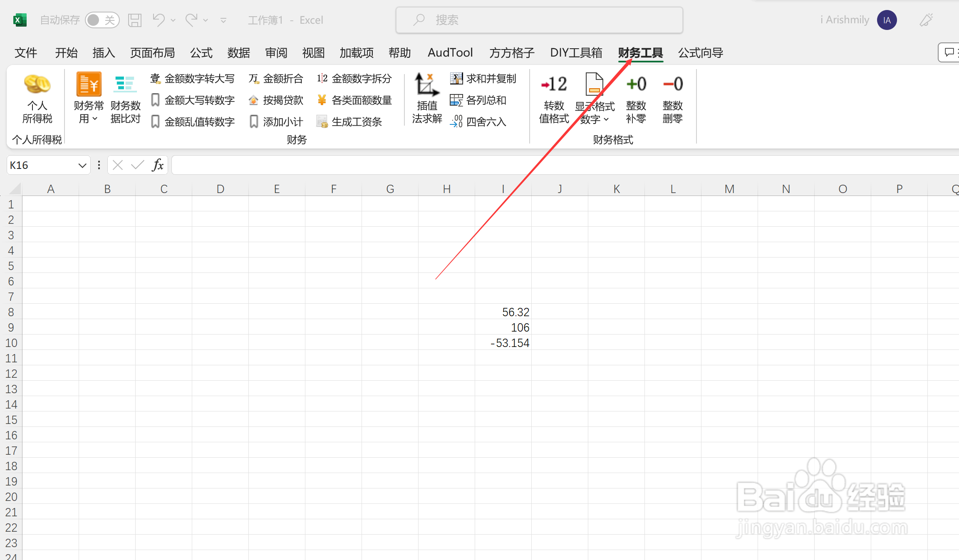
Task: Click the 整数补零 button
Action: [x=636, y=99]
